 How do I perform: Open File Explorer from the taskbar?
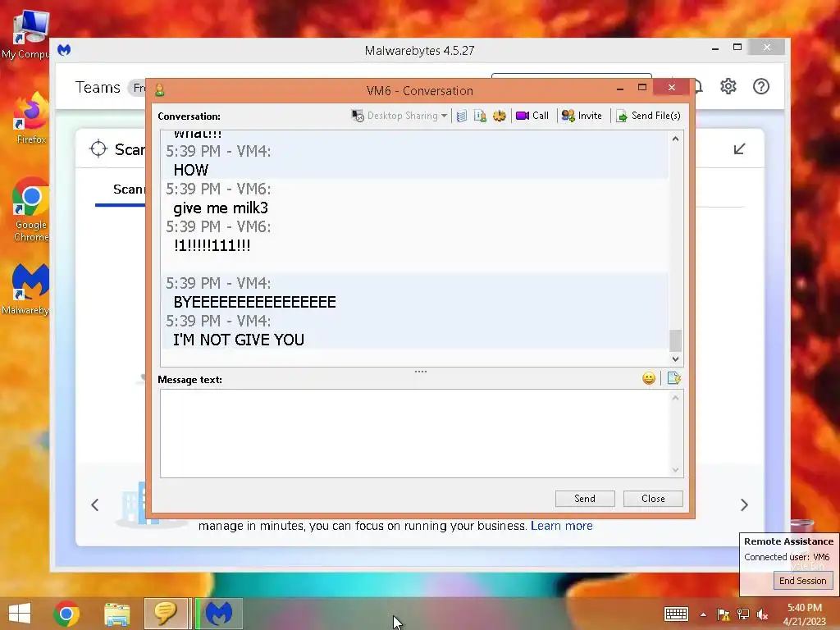[x=116, y=614]
